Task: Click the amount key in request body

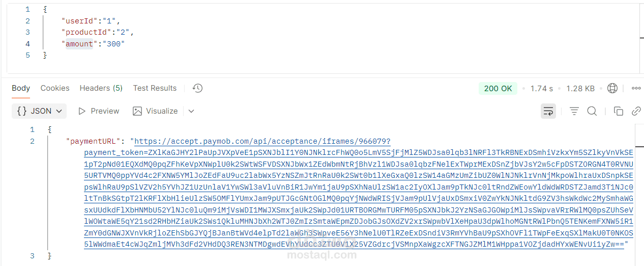Action: (x=79, y=44)
